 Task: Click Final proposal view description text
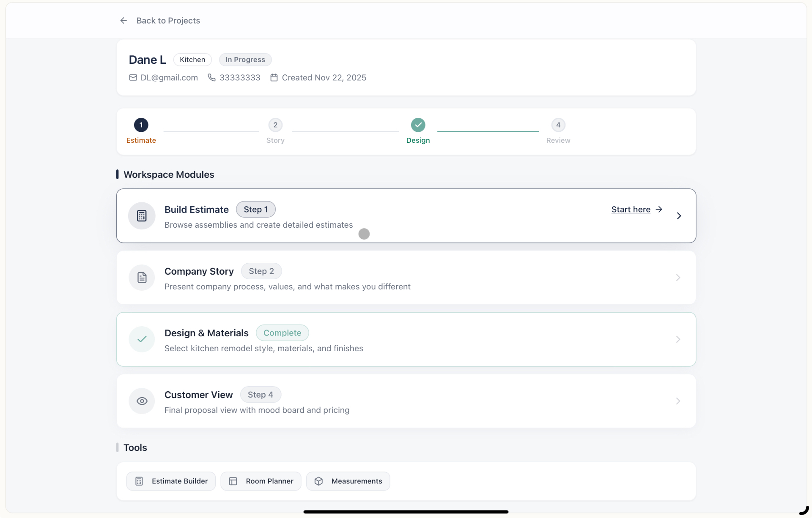pyautogui.click(x=257, y=410)
